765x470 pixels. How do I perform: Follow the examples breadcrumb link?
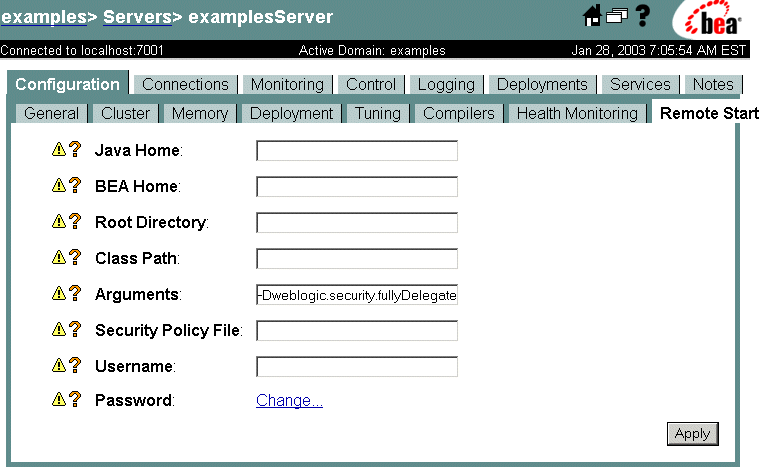[44, 17]
